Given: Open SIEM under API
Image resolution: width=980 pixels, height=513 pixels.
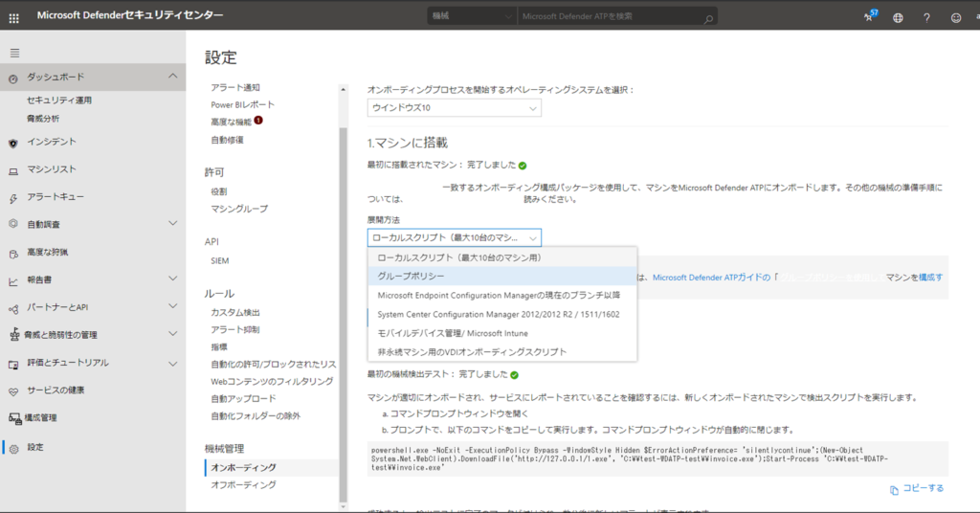Looking at the screenshot, I should coord(220,260).
